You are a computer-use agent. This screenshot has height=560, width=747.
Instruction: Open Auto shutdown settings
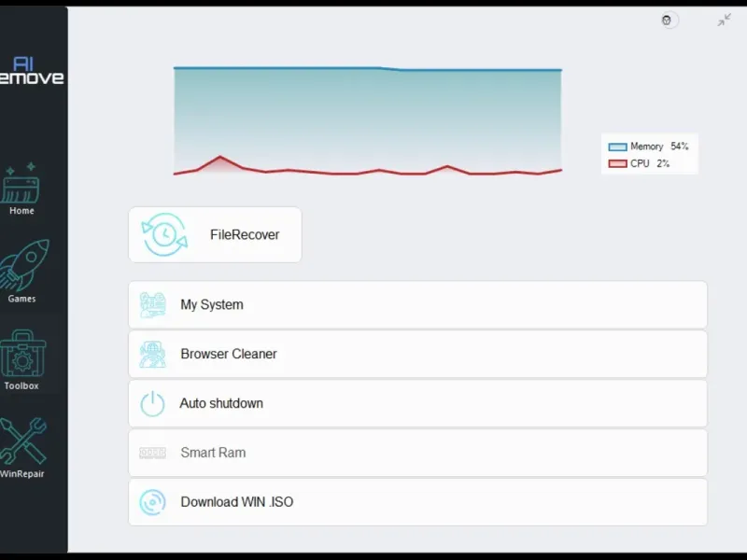click(x=417, y=403)
